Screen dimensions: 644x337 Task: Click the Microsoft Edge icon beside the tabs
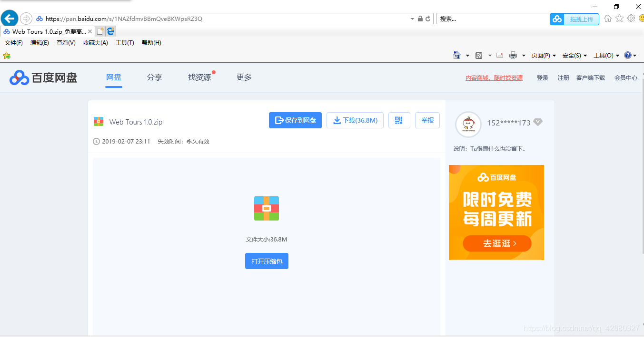[111, 31]
